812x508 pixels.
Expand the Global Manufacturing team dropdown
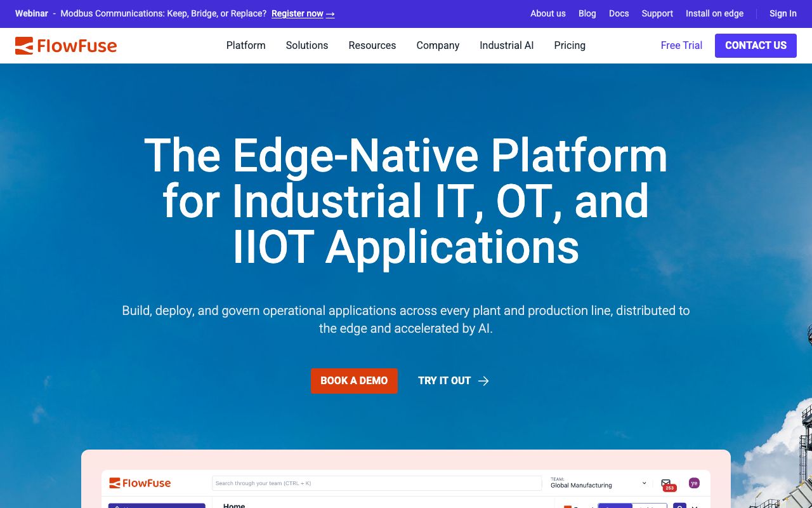[599, 483]
